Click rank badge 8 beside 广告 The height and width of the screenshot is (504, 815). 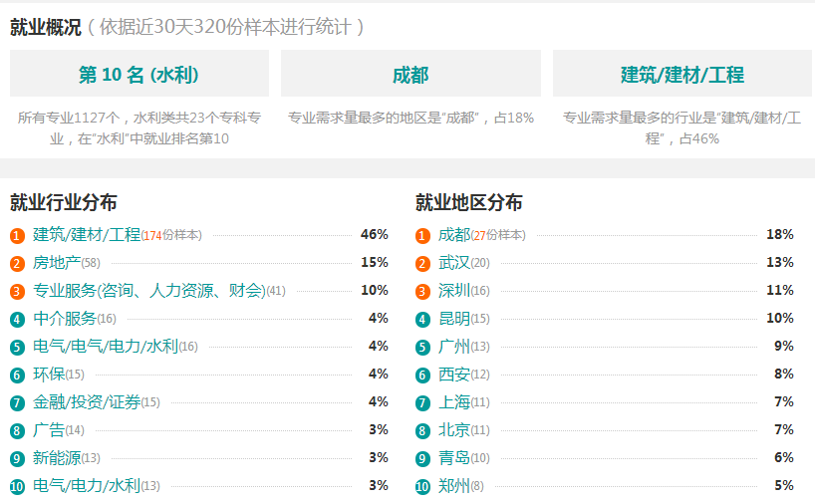[17, 431]
